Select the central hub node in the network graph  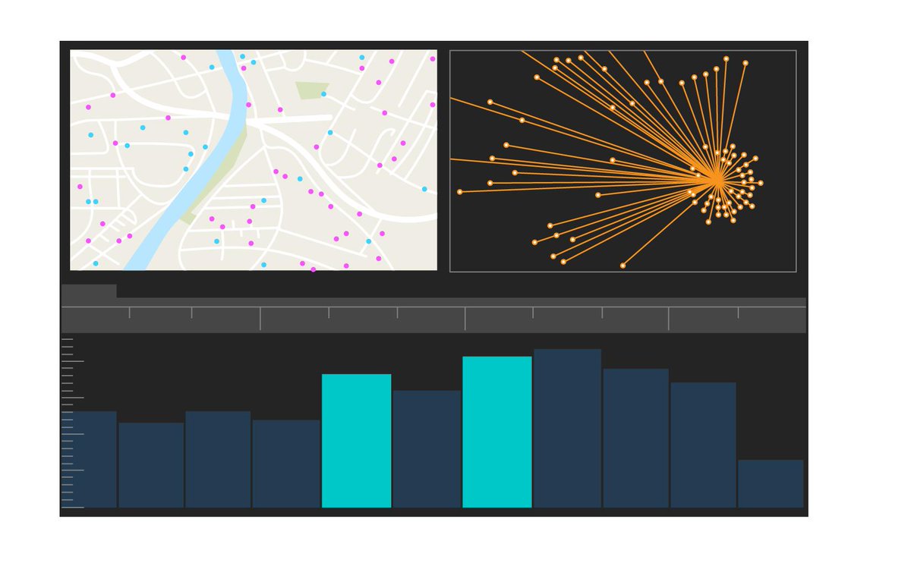click(x=717, y=181)
